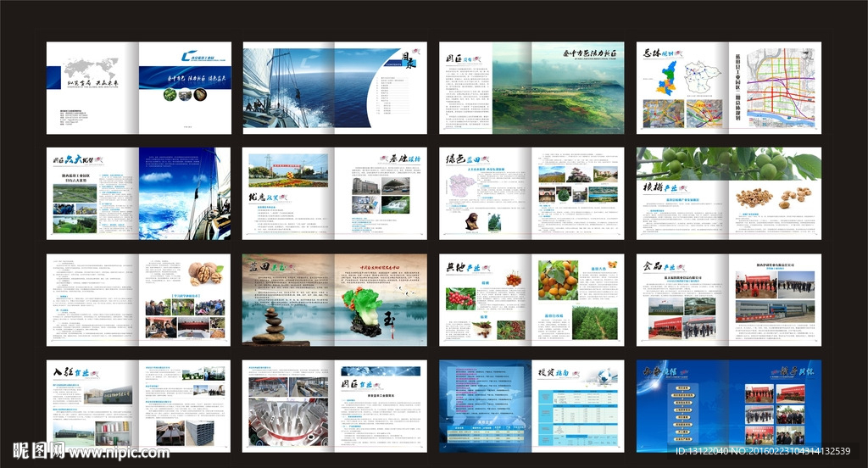This screenshot has width=868, height=468.
Task: Open the cover spread with the world map
Action: pyautogui.click(x=138, y=87)
